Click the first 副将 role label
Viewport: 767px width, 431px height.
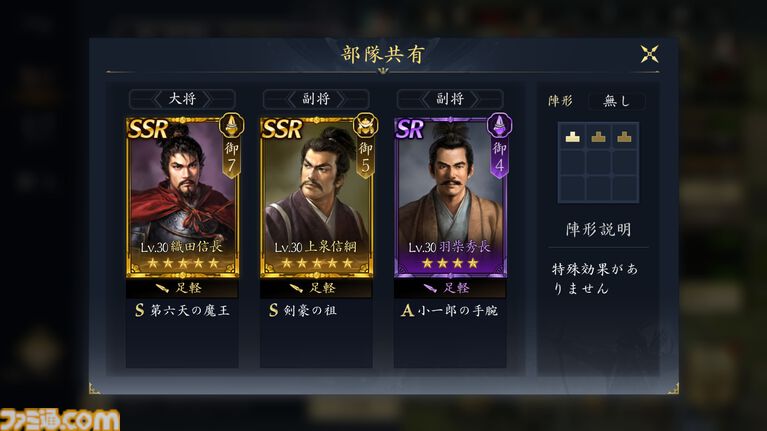[316, 99]
